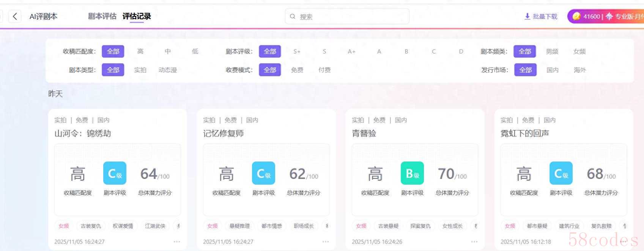The width and height of the screenshot is (644, 251).
Task: Click the back arrow beside AI评剧本
Action: tap(15, 16)
